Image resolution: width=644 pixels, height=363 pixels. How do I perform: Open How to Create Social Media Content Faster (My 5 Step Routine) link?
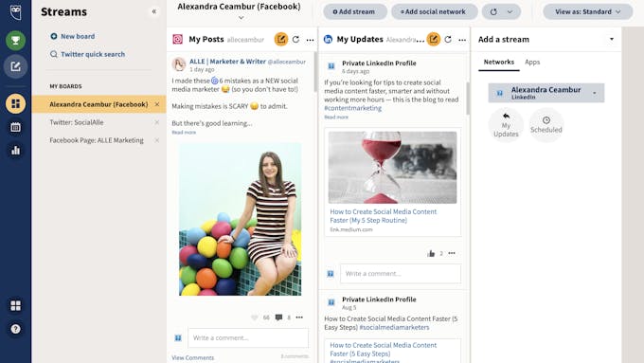[384, 216]
